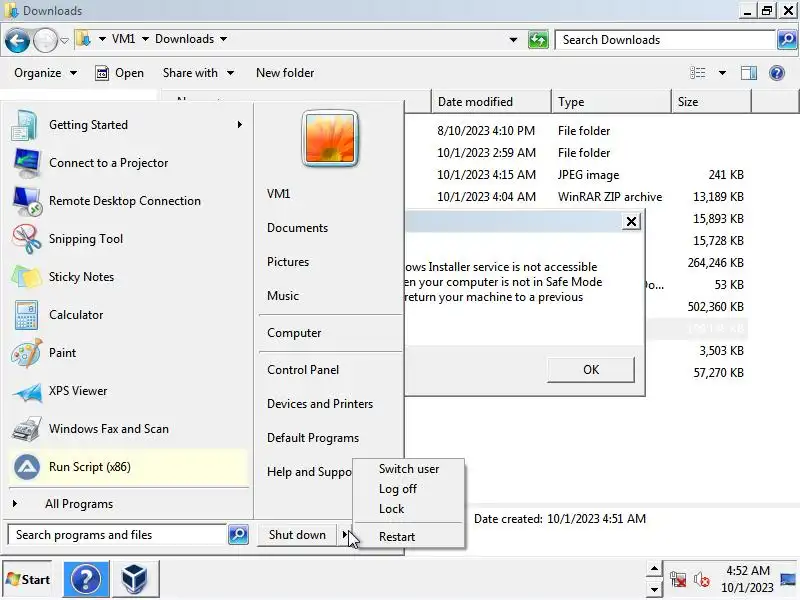
Task: Show the preview pane icon
Action: click(748, 73)
